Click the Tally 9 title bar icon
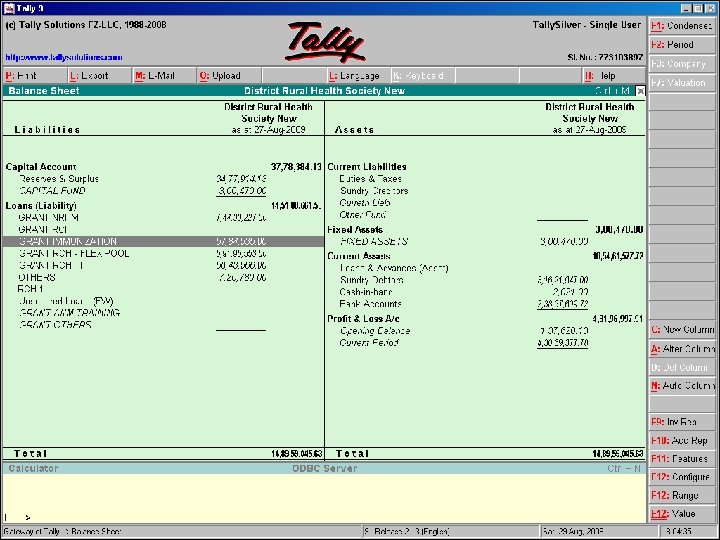 pos(8,8)
